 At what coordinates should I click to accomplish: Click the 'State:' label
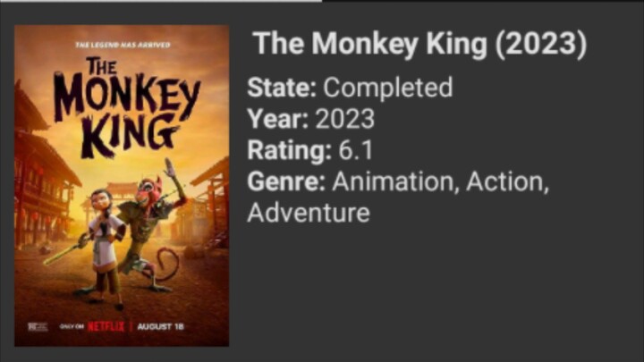click(282, 88)
